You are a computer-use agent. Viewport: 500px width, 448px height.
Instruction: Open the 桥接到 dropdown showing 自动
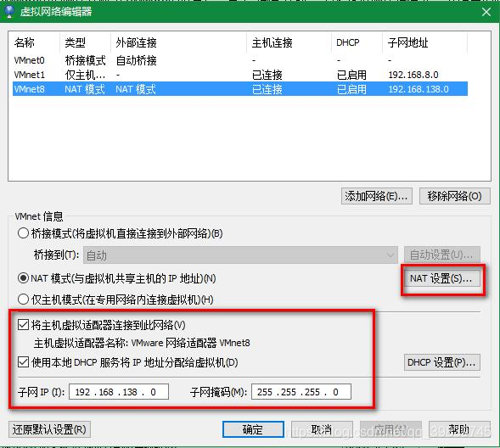click(240, 255)
